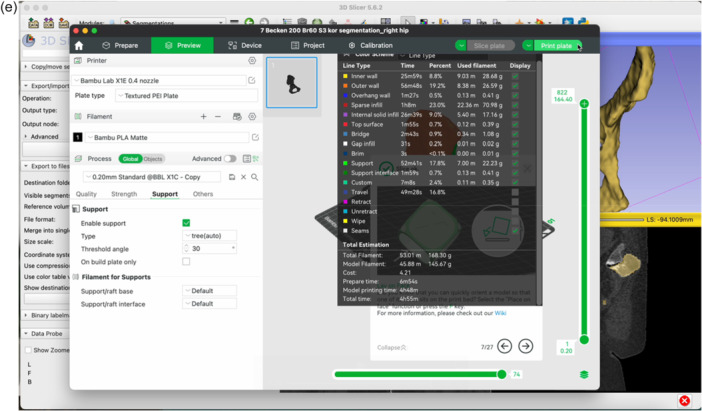Open Bambu PLA Matte filament dropdown
This screenshot has height=411, width=702.
click(x=167, y=137)
